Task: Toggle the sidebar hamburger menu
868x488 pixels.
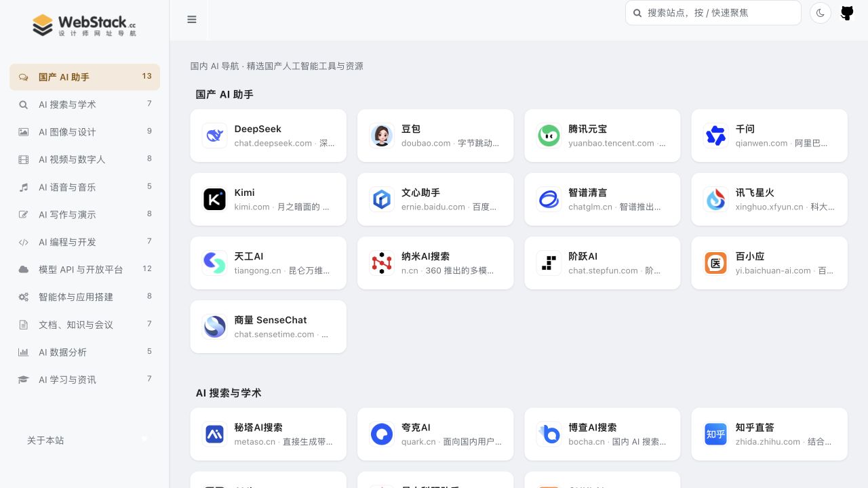Action: click(192, 20)
